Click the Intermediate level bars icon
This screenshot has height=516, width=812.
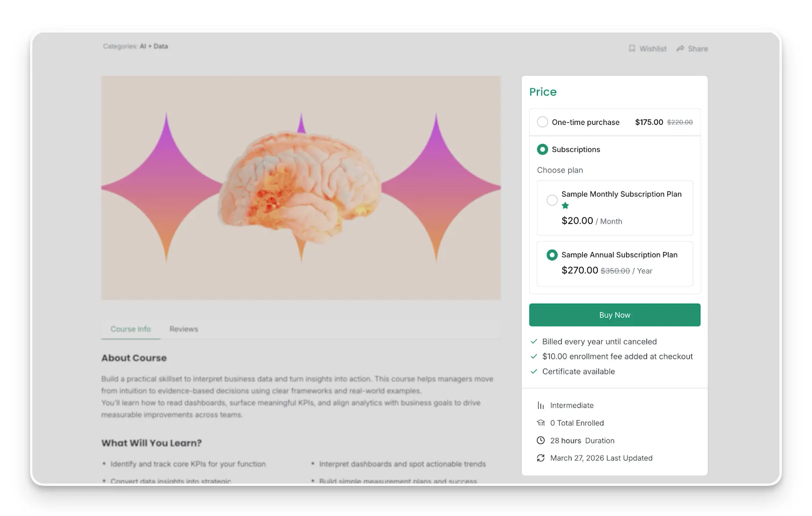(540, 405)
